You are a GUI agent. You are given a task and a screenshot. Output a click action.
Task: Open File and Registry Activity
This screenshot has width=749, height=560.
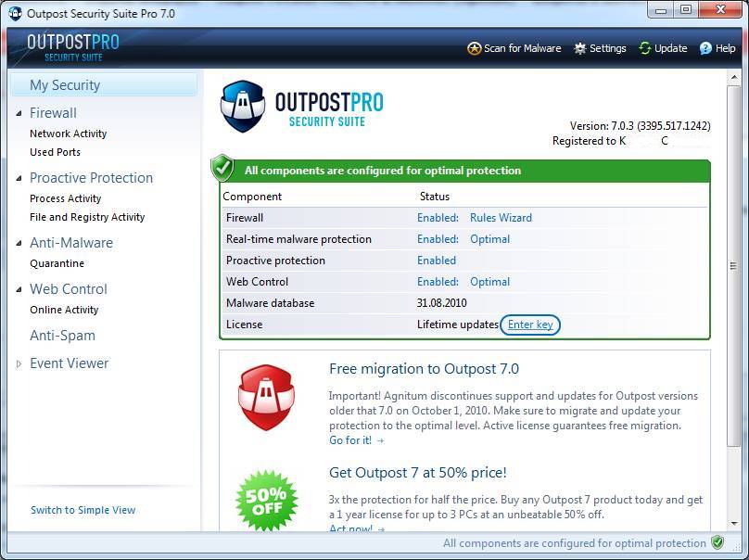point(87,217)
